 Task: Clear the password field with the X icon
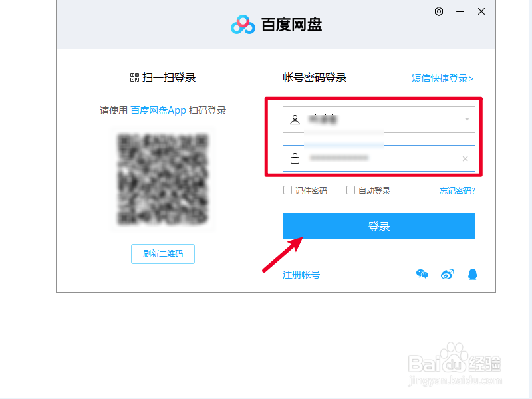(x=465, y=158)
